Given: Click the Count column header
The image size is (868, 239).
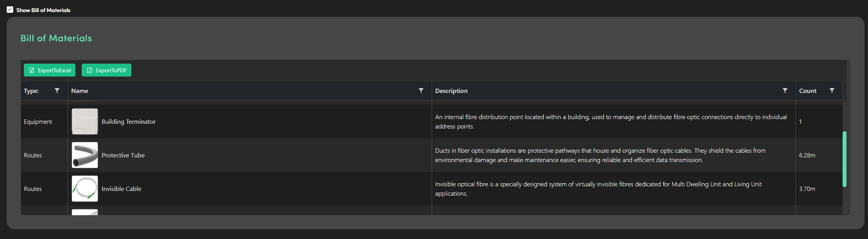Looking at the screenshot, I should [807, 91].
